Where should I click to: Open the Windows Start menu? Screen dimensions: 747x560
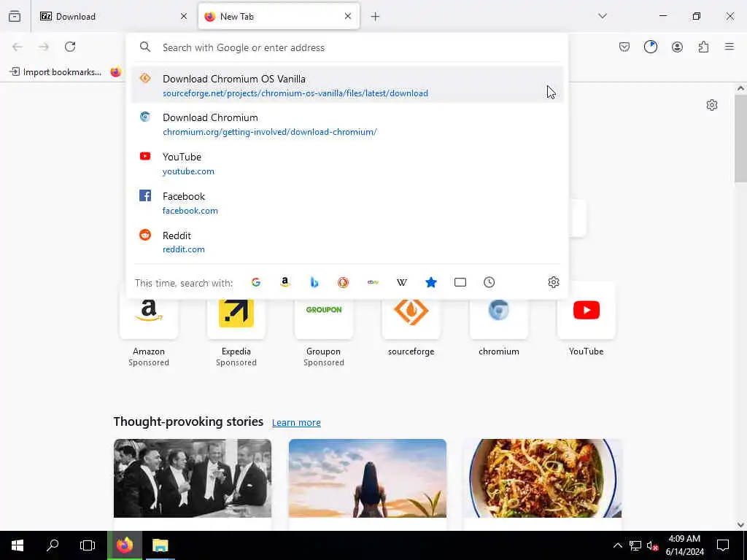[x=18, y=545]
